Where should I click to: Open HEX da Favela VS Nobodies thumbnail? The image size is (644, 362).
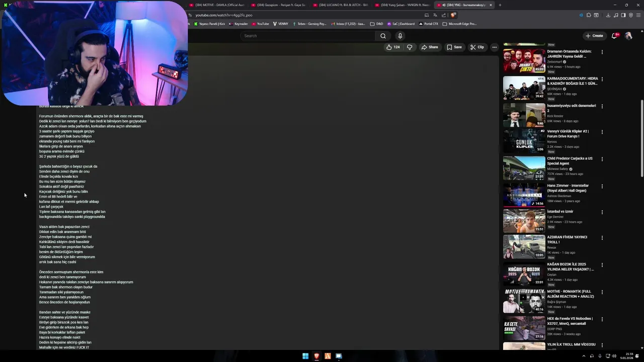pyautogui.click(x=524, y=328)
